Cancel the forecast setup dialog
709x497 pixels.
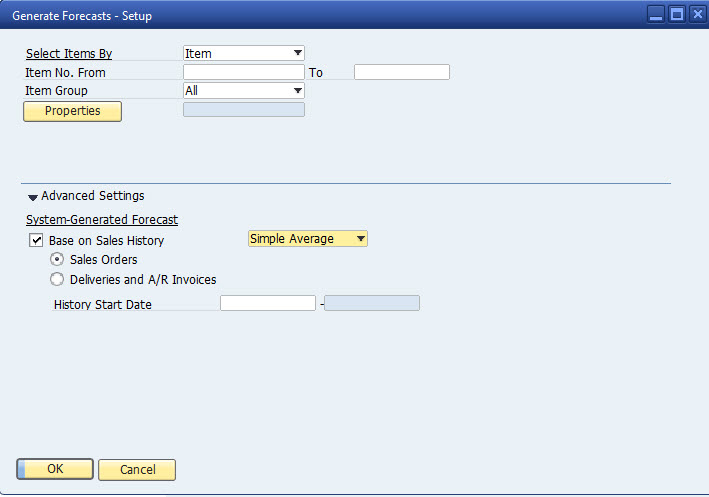[x=138, y=470]
